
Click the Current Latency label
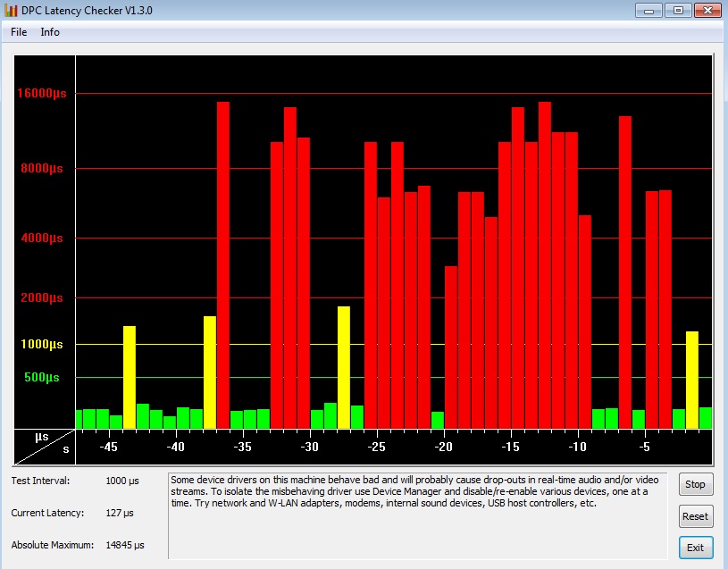point(47,513)
